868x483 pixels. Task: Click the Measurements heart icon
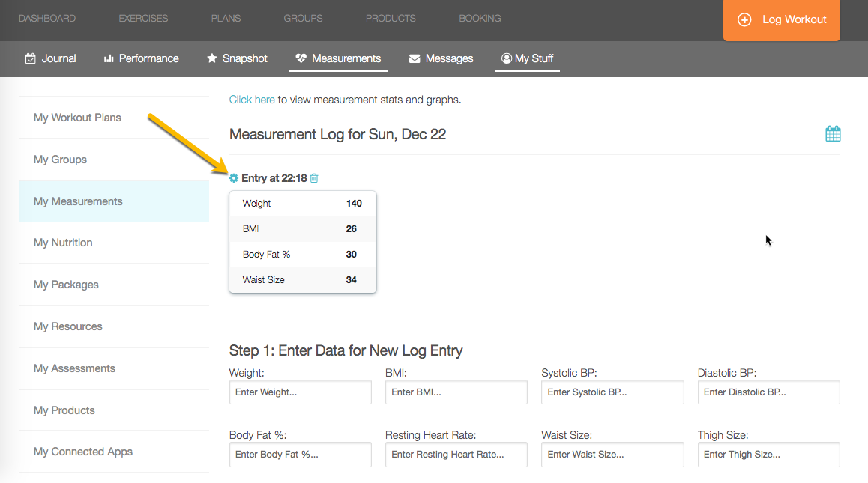click(x=301, y=58)
